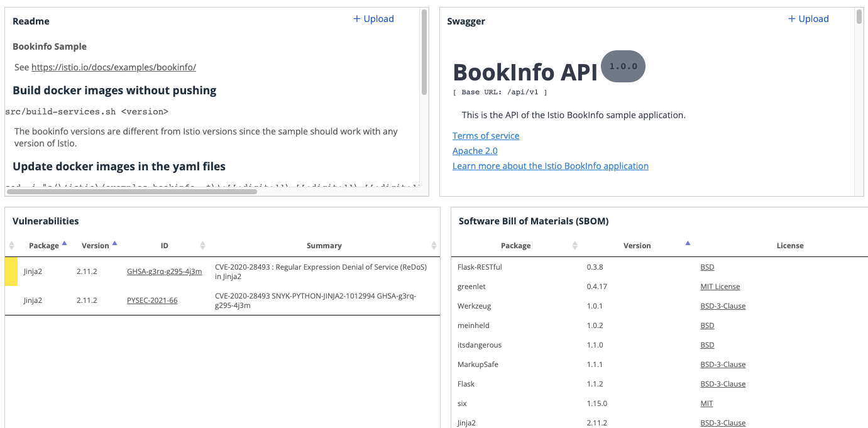Select the meinheld package cell

click(473, 326)
